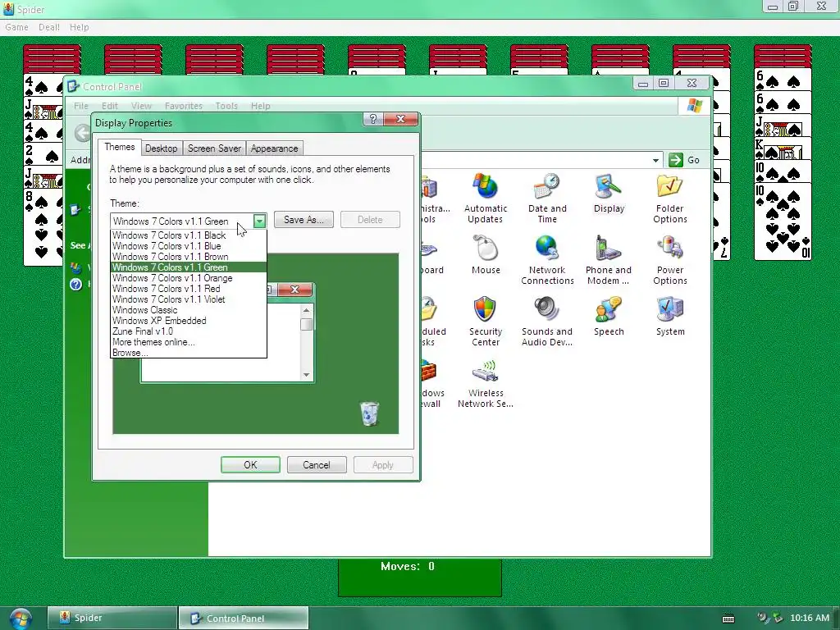
Task: Open the System control panel icon
Action: [669, 317]
